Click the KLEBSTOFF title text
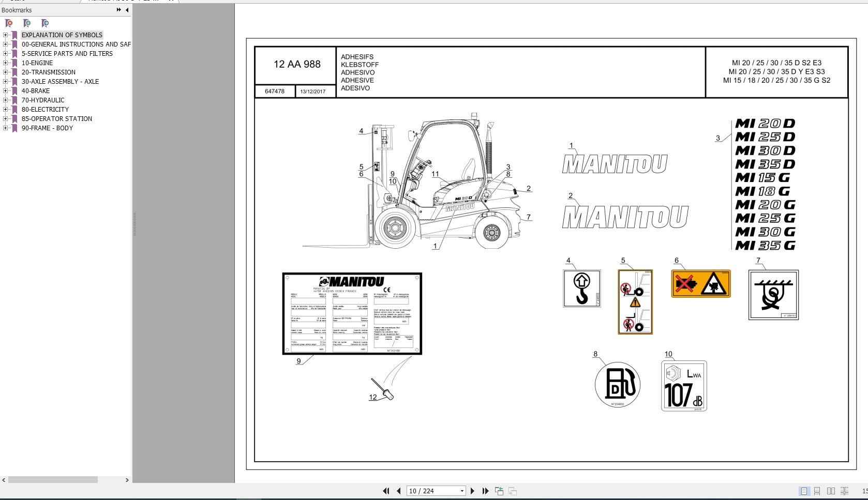Viewport: 868px width, 500px height. (x=360, y=65)
